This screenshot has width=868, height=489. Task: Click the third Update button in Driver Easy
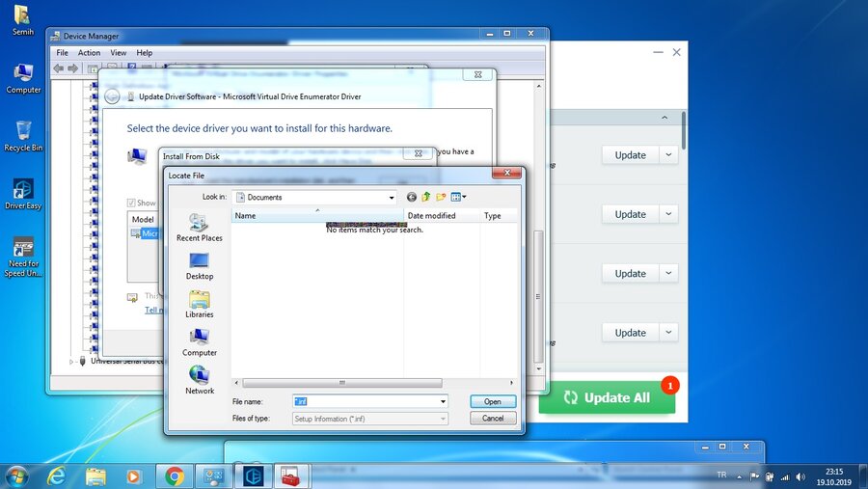(630, 274)
